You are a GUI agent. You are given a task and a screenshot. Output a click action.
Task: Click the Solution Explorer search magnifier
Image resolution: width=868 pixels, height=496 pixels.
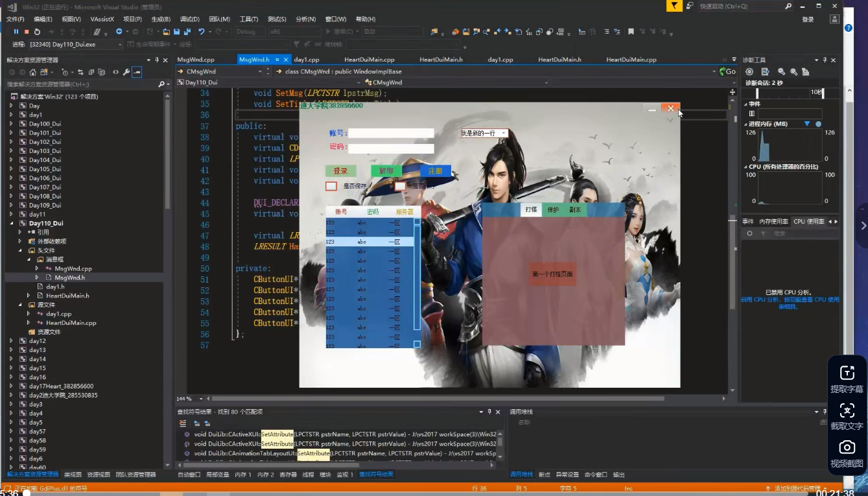[x=161, y=84]
